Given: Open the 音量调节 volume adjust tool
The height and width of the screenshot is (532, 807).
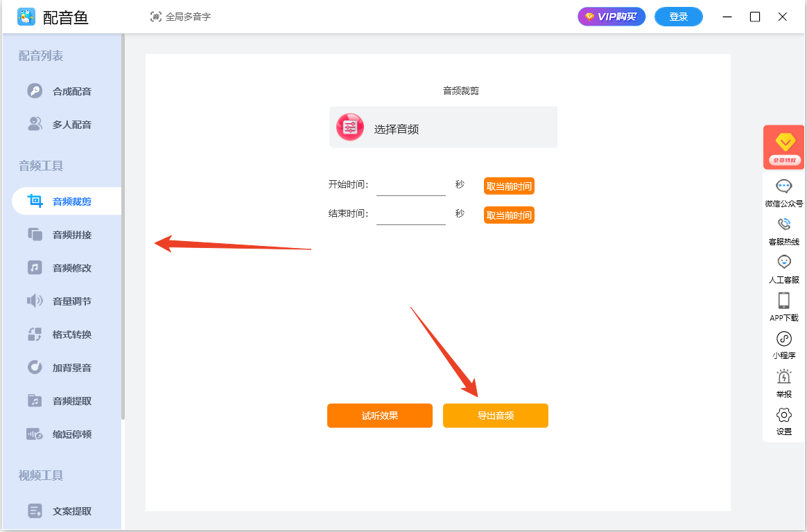Looking at the screenshot, I should (x=67, y=301).
